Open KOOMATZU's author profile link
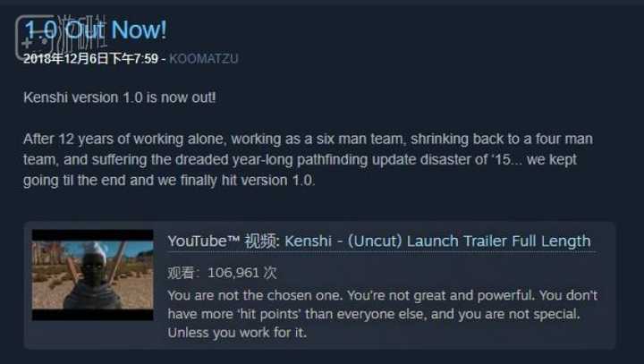Screen dimensions: 644x364 click(x=204, y=59)
